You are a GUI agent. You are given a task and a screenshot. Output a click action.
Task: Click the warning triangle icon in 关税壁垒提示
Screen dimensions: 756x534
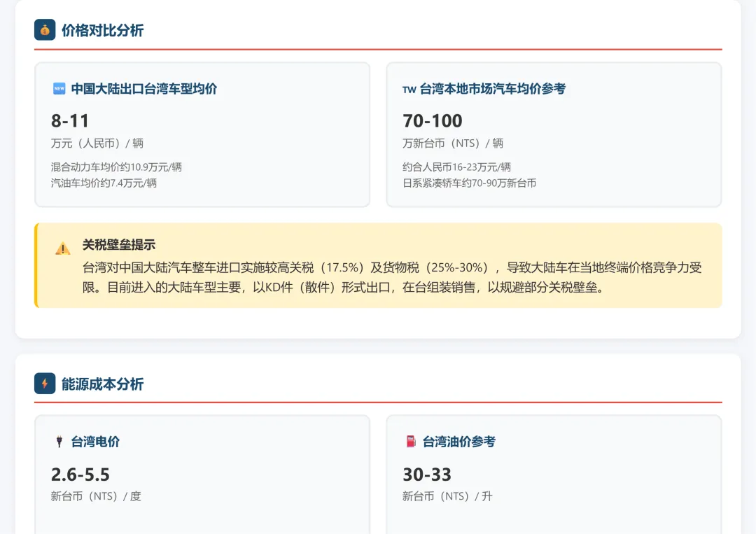62,249
